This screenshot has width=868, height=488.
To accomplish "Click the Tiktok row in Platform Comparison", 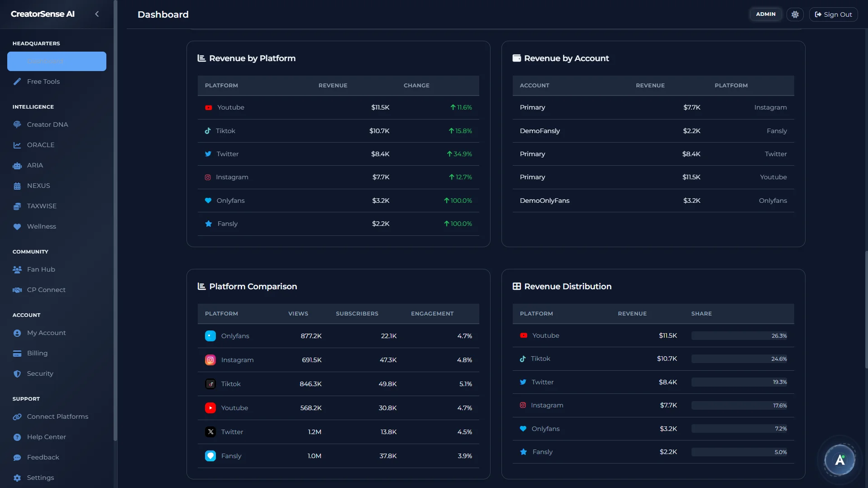I will click(x=338, y=384).
